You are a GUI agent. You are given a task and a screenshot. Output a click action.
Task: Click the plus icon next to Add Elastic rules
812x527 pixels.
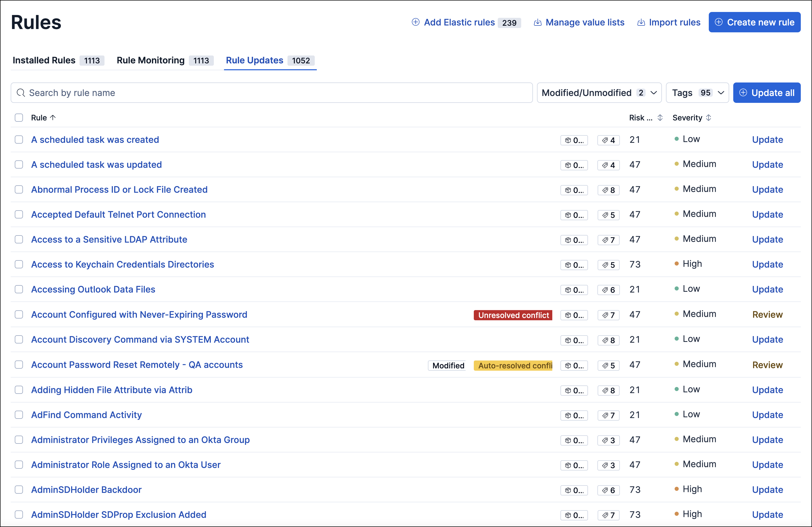pyautogui.click(x=415, y=22)
